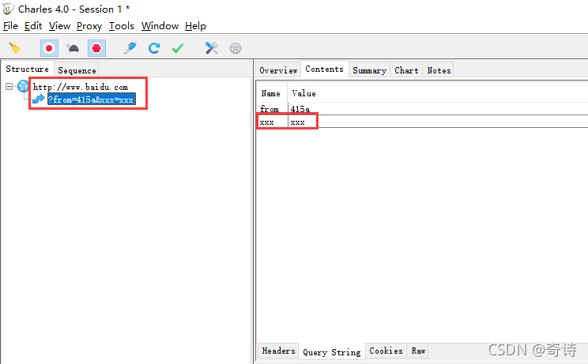This screenshot has height=364, width=588.
Task: Click the globe icon beside baidu host
Action: click(24, 87)
